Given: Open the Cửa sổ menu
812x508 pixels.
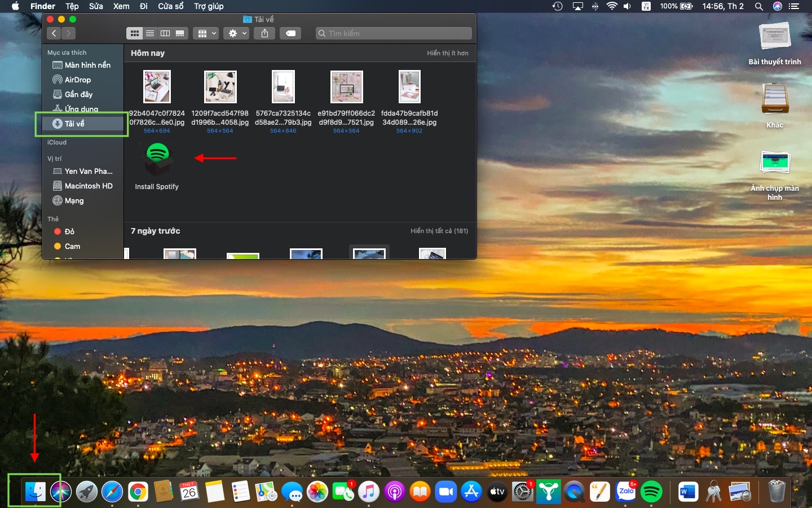Looking at the screenshot, I should (171, 6).
